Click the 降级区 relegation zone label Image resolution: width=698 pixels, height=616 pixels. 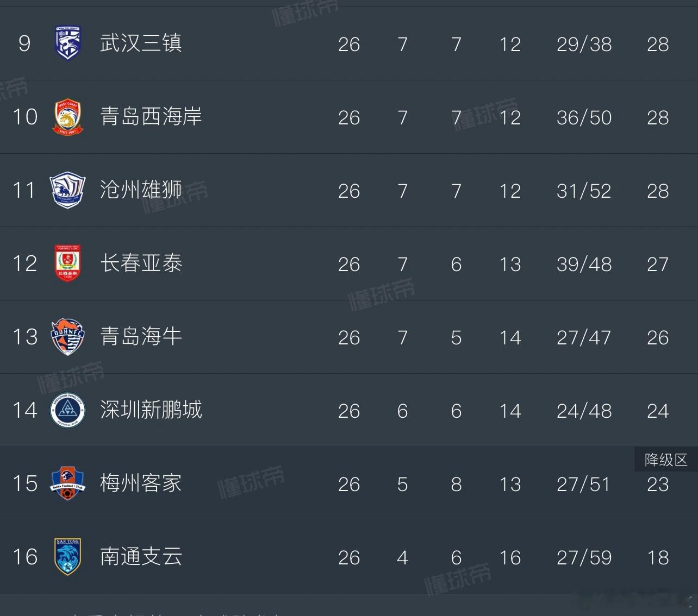[666, 460]
